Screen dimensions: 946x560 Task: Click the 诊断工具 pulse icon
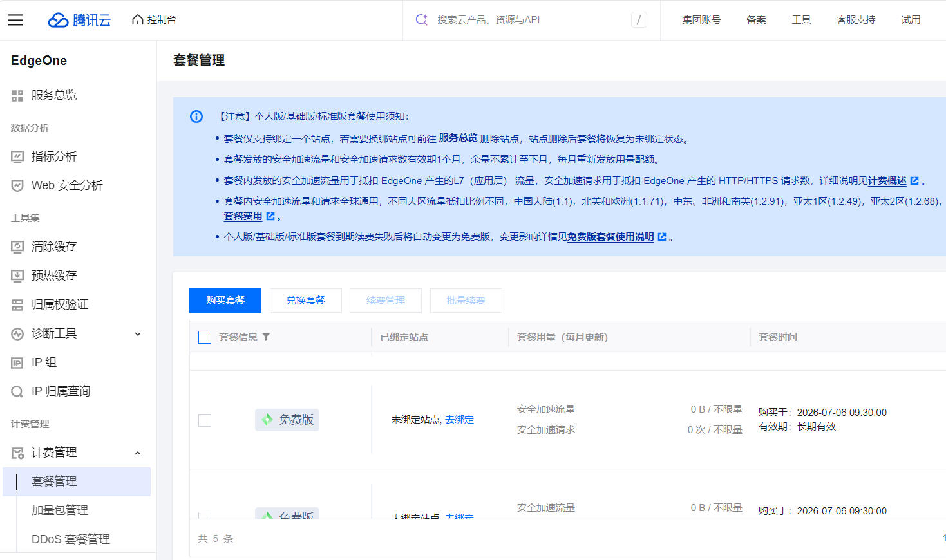17,333
